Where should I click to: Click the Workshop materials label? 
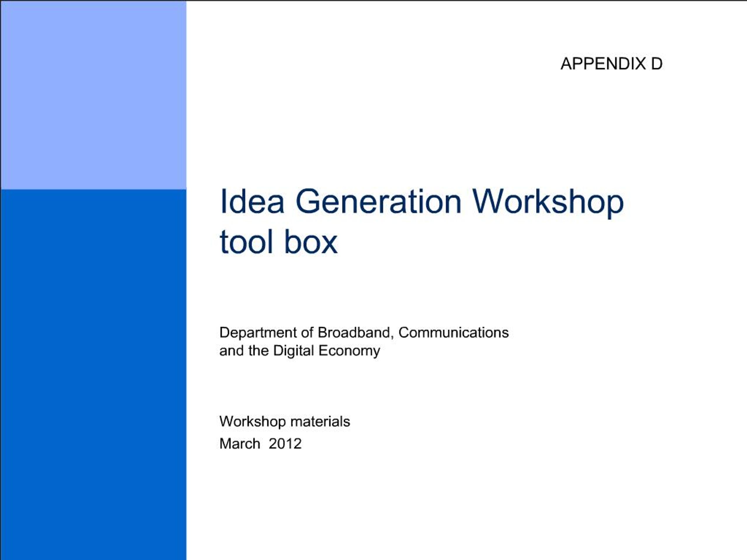[x=285, y=421]
